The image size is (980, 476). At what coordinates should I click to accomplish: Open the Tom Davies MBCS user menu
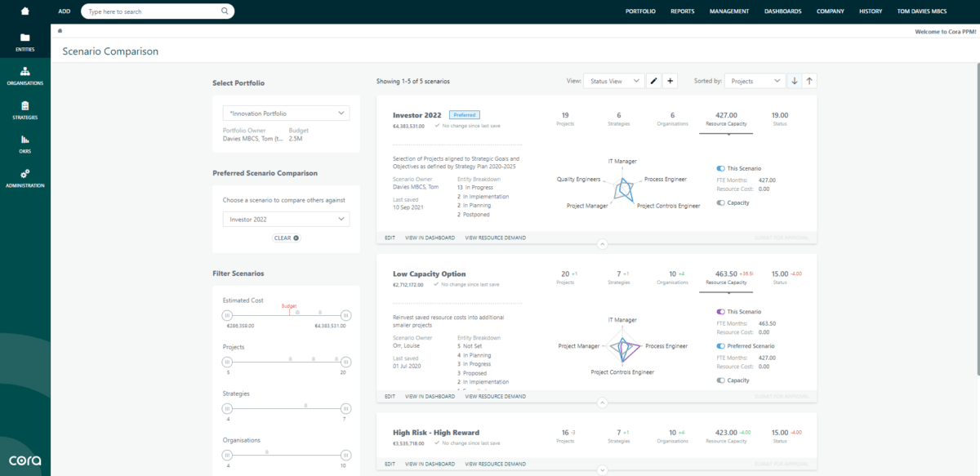click(x=922, y=11)
